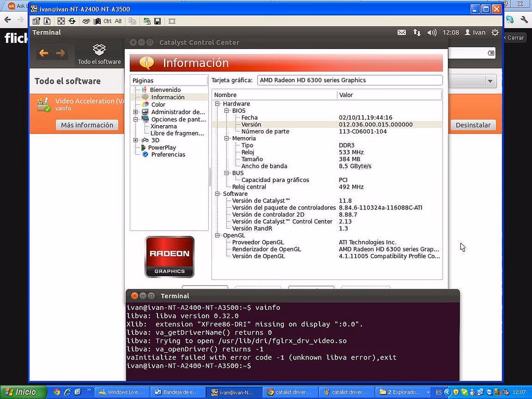Open Ubuntu mail envelope indicator
The image size is (532, 399).
(402, 33)
